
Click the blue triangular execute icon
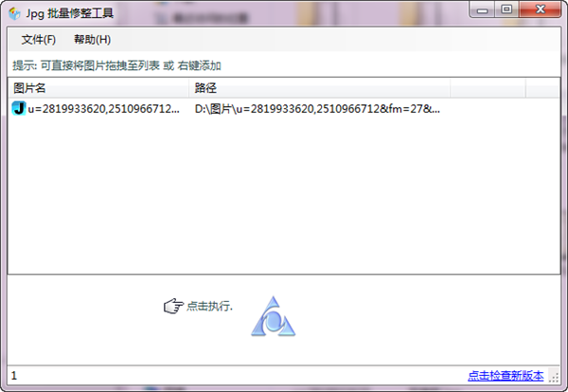(274, 316)
